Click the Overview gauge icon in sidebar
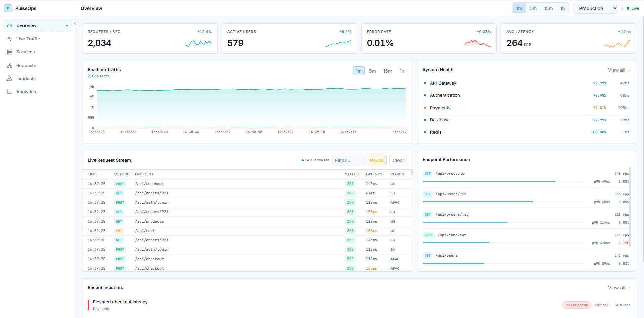Viewport: 644px width, 318px height. (x=10, y=26)
